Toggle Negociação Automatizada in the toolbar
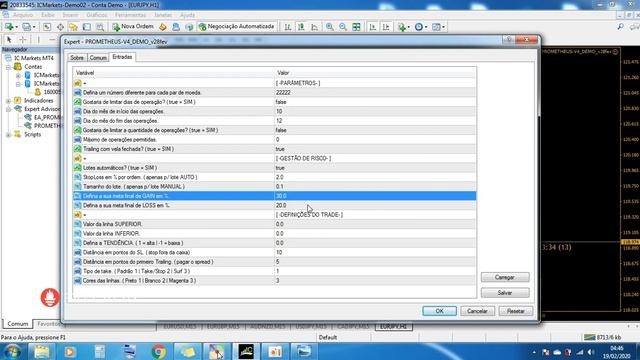Viewport: 640px width, 360px height. 236,27
